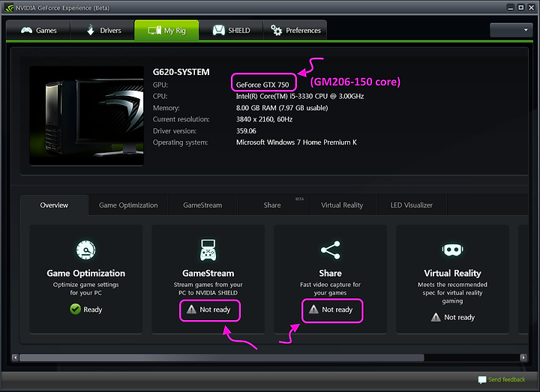Click the 359.06 driver version value
The height and width of the screenshot is (392, 540).
(246, 130)
